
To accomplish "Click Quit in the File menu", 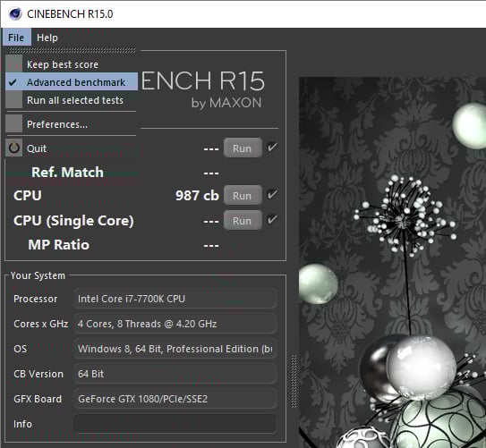I will tap(72, 148).
